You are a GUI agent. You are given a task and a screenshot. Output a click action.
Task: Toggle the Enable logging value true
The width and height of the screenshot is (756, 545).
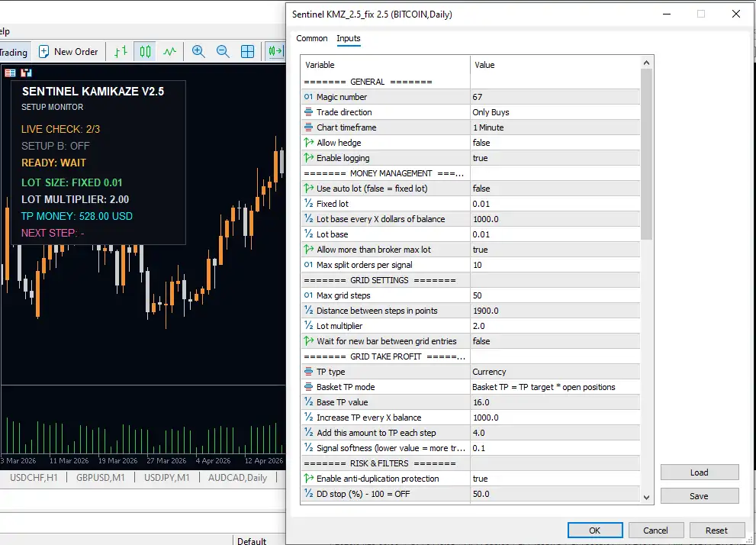555,158
